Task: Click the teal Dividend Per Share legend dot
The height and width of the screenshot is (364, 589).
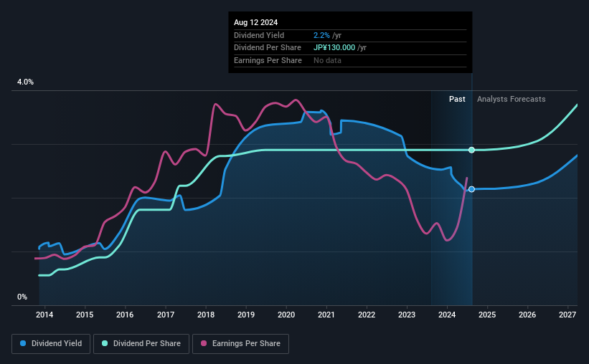Action: tap(105, 343)
